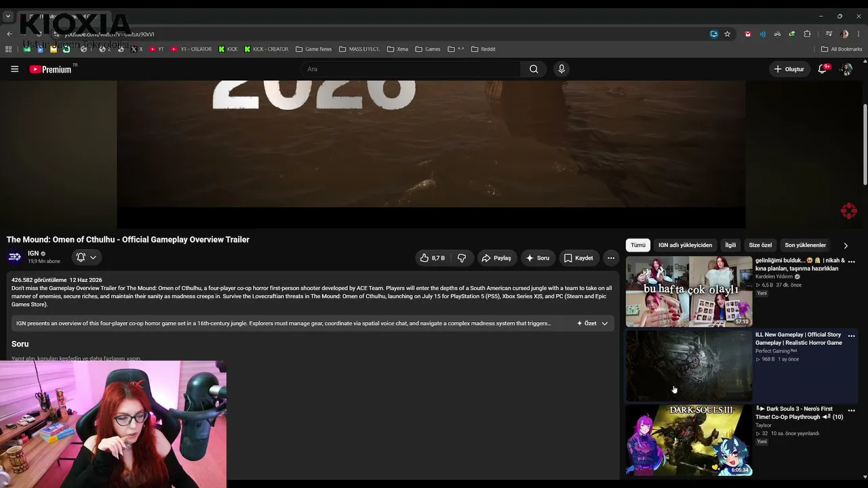The height and width of the screenshot is (488, 868).
Task: Click the Chrome profile avatar
Action: pyautogui.click(x=844, y=34)
